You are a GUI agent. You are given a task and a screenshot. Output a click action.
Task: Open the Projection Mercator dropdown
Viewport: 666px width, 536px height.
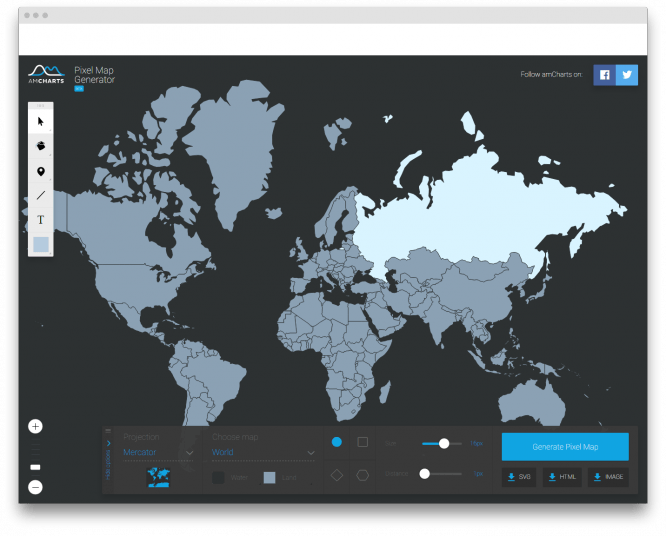(x=158, y=453)
